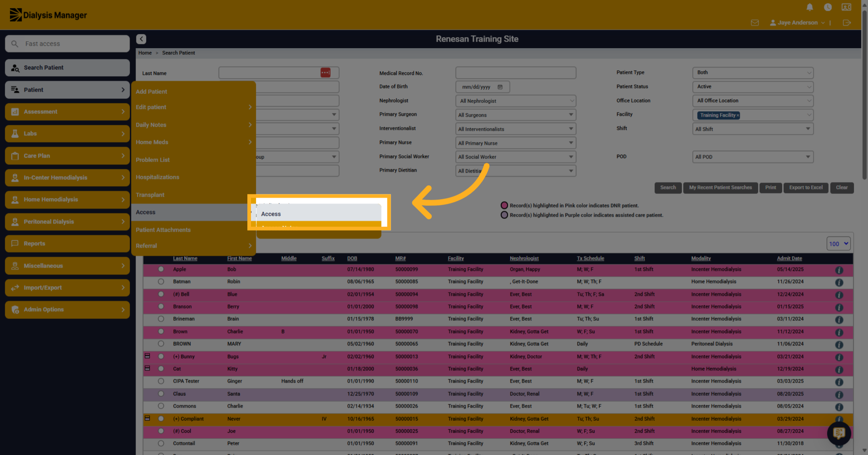Collapse sidebar with the back chevron icon
Image resolution: width=868 pixels, height=455 pixels.
click(141, 39)
